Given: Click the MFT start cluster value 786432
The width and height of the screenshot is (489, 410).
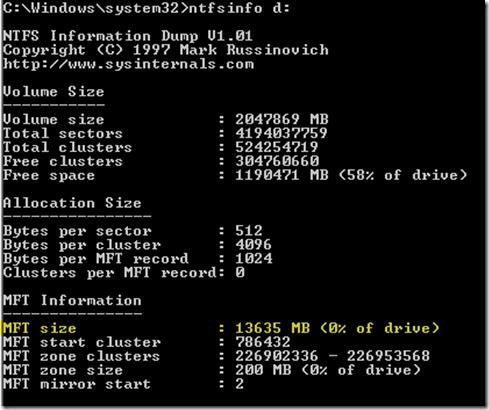Looking at the screenshot, I should click(x=263, y=342).
